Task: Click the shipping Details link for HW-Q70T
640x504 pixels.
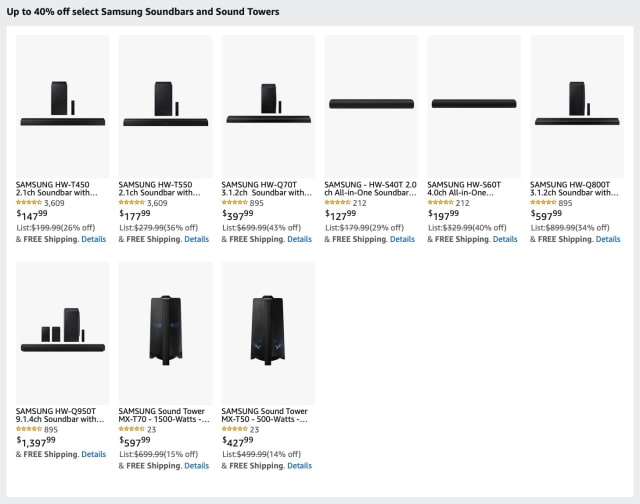Action: [299, 239]
